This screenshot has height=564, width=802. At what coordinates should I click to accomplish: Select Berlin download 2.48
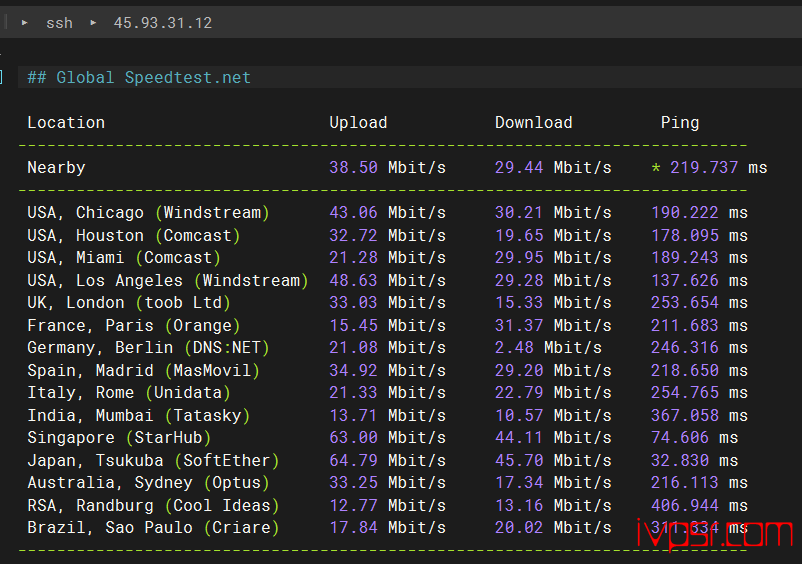point(514,348)
